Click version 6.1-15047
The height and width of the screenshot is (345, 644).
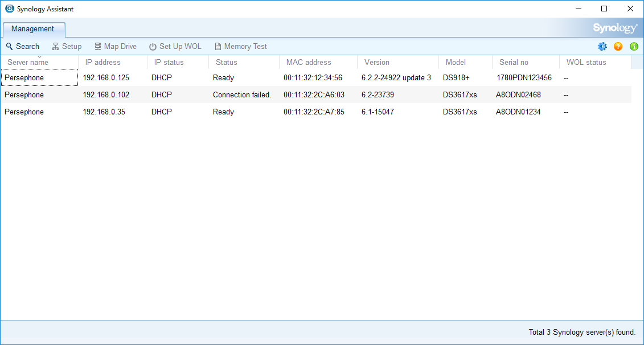pos(378,112)
